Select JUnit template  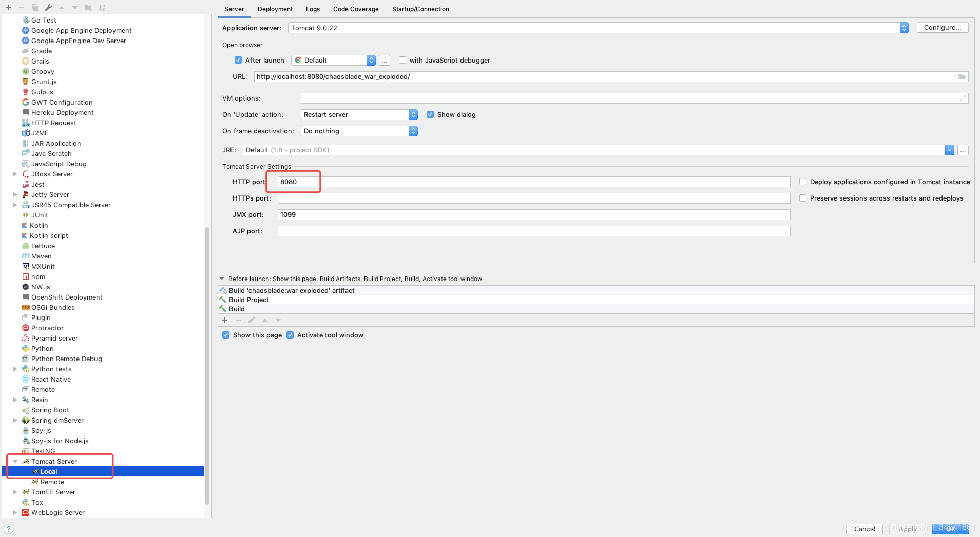(40, 215)
